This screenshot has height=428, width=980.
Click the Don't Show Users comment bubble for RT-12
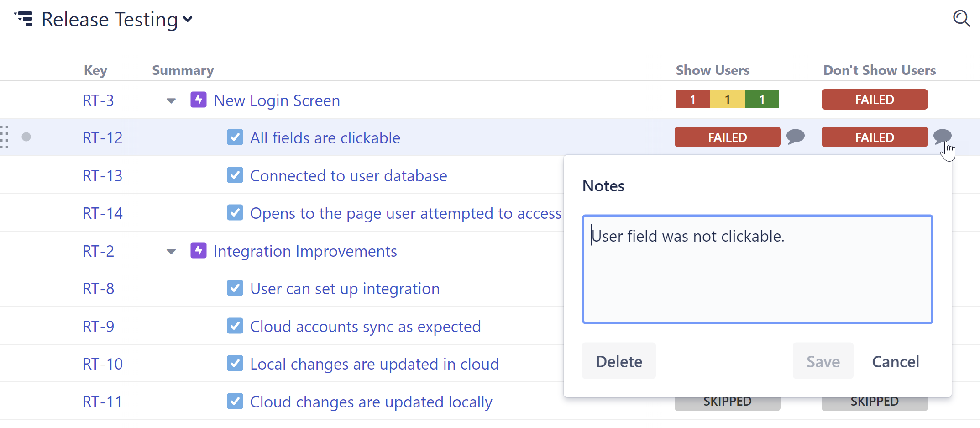(942, 136)
